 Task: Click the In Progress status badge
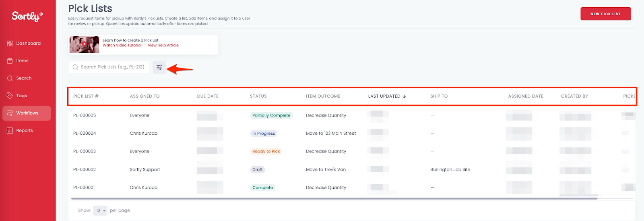(264, 133)
